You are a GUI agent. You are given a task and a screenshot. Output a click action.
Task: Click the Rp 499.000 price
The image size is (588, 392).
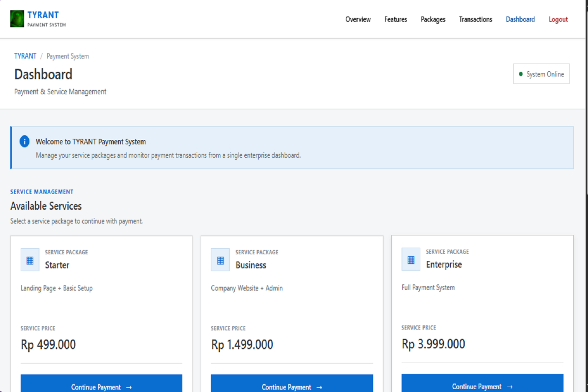click(x=48, y=344)
